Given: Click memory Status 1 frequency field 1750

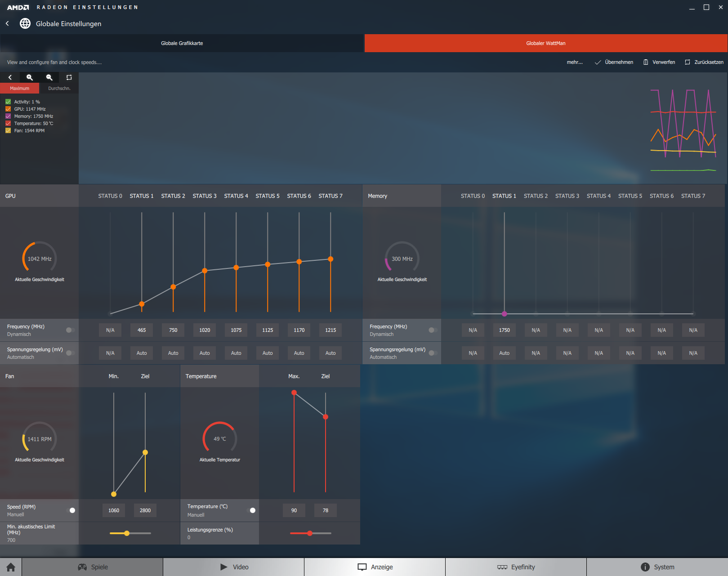Looking at the screenshot, I should (x=505, y=330).
